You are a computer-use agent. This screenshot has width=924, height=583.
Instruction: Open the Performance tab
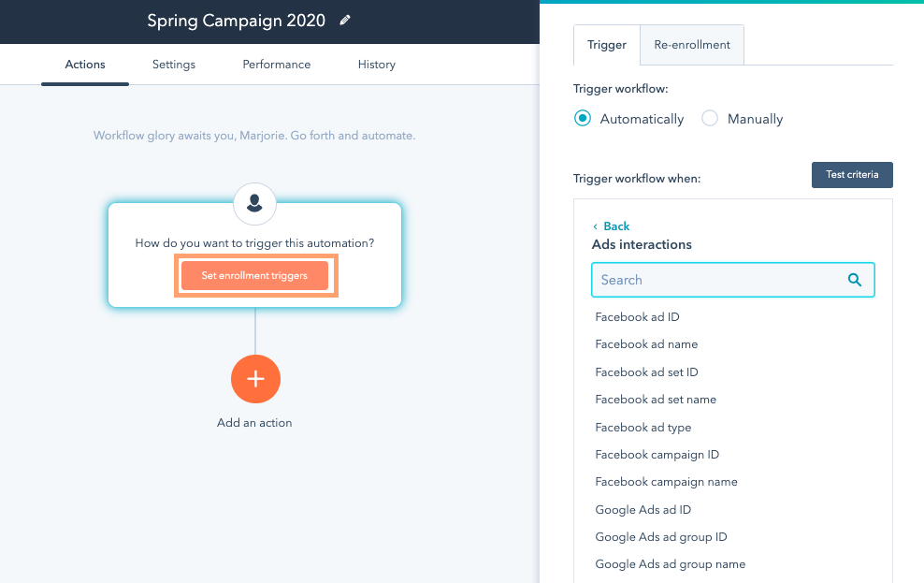pyautogui.click(x=277, y=65)
